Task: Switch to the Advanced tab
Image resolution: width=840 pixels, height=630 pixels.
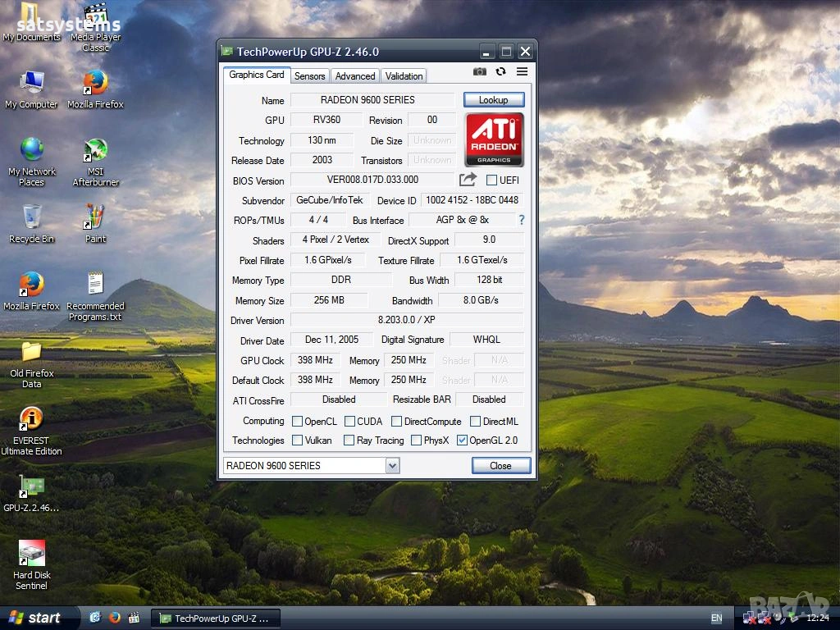Action: coord(355,75)
